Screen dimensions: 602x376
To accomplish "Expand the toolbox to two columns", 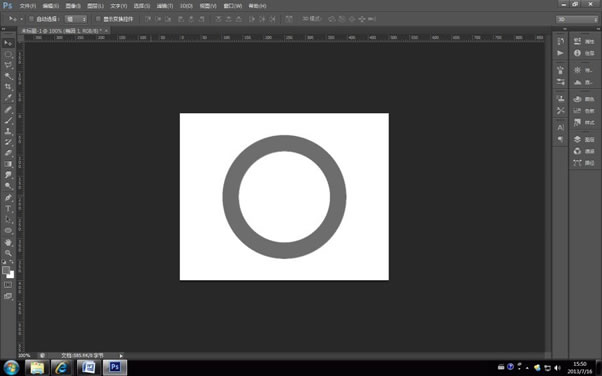I will coord(3,29).
